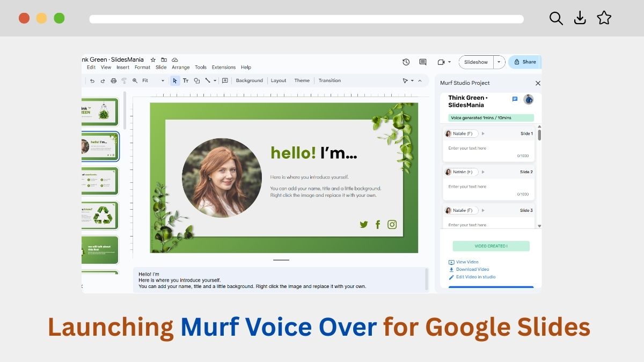Viewport: 644px width, 362px height.
Task: Open the Slide menu
Action: 161,68
